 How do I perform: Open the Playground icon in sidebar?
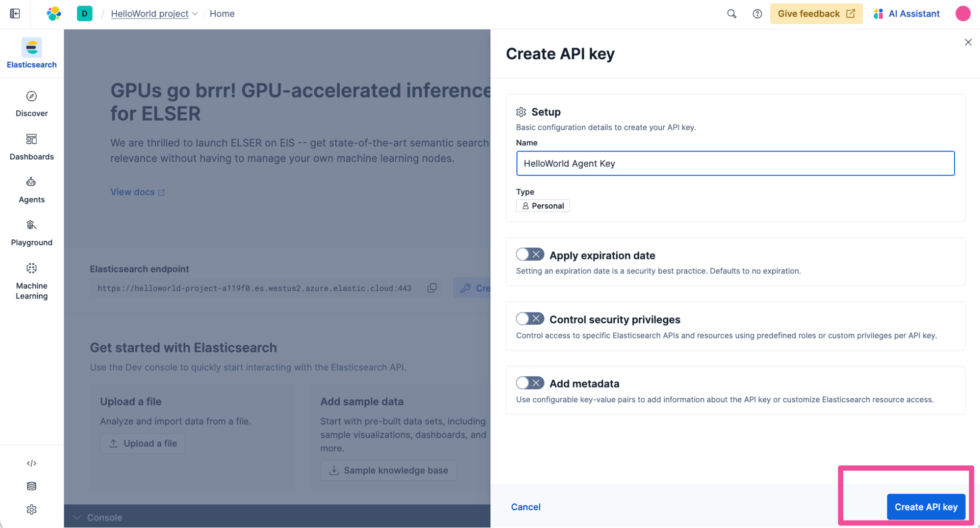(x=31, y=225)
